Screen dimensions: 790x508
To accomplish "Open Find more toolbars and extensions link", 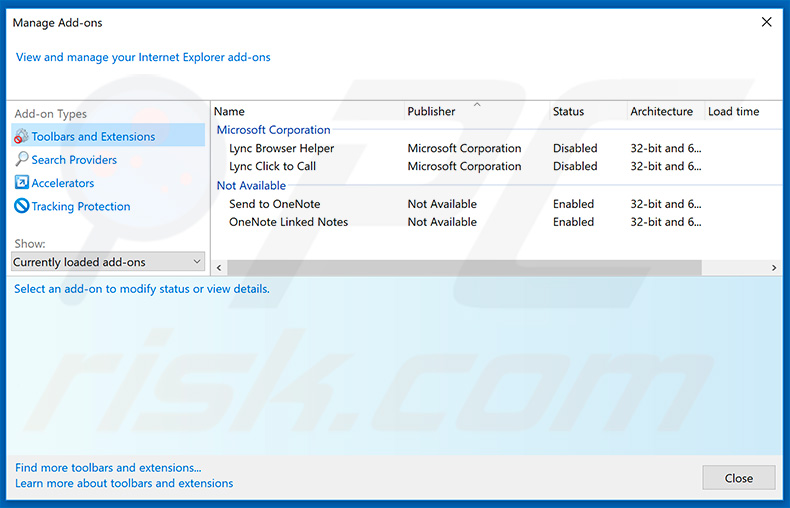I will click(108, 468).
